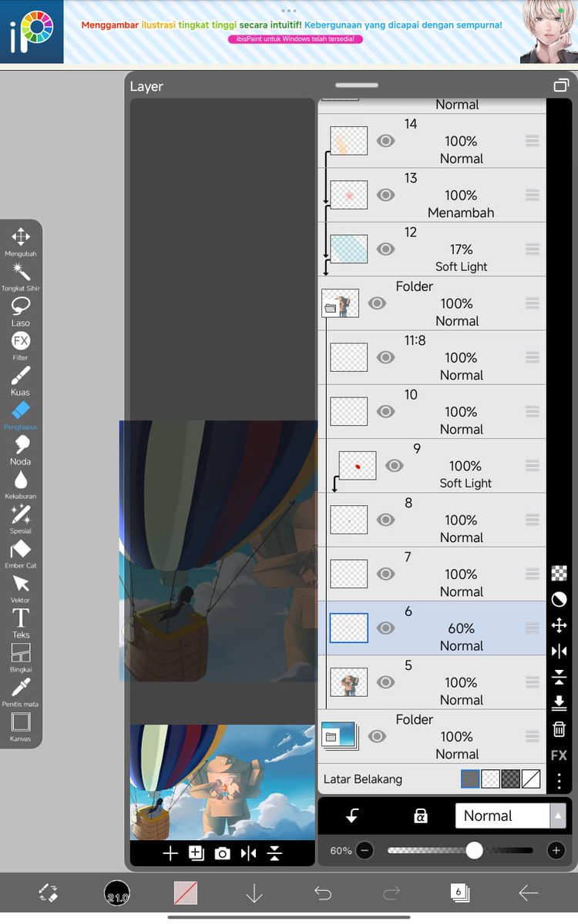The width and height of the screenshot is (578, 924).
Task: Toggle visibility of layer 12
Action: [x=385, y=249]
